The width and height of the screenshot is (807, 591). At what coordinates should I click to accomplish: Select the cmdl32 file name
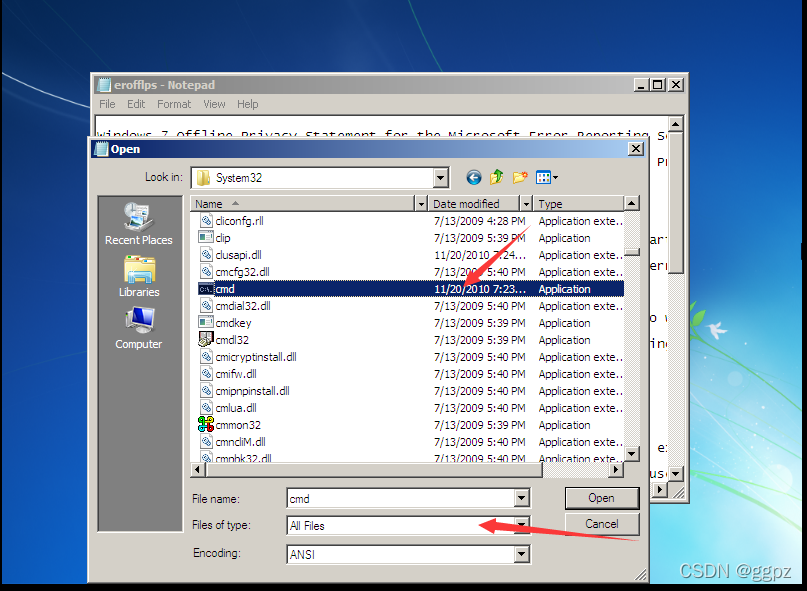(232, 340)
